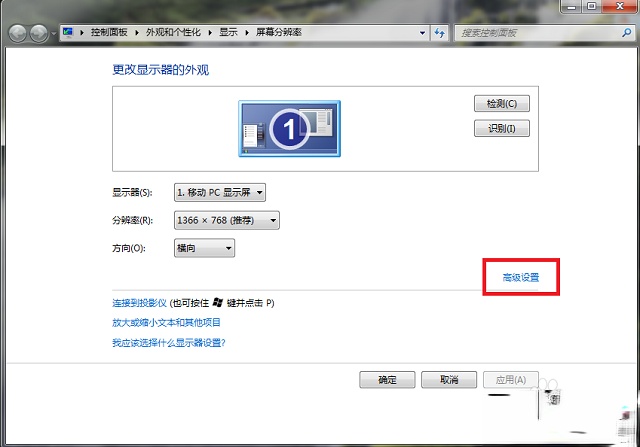Open the 分辨率 resolution dropdown
Viewport: 640px width, 447px height.
227,220
